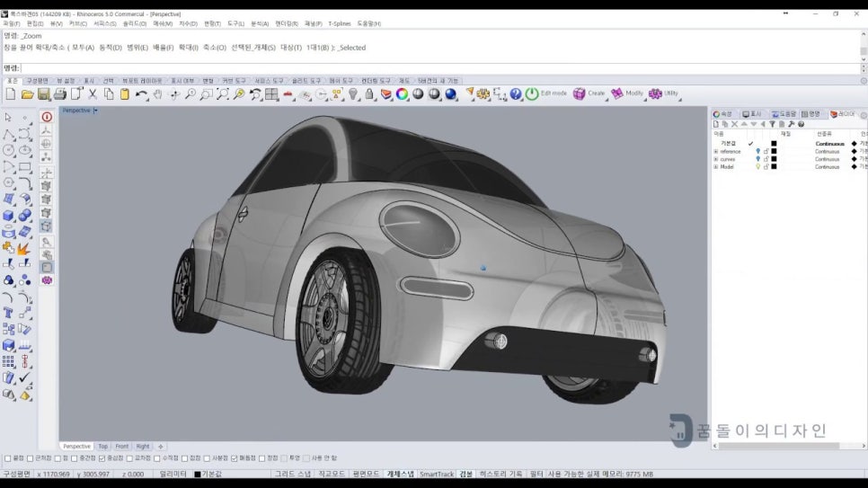Toggle the 교차점 osnap checkbox
The height and width of the screenshot is (488, 868).
[x=129, y=458]
